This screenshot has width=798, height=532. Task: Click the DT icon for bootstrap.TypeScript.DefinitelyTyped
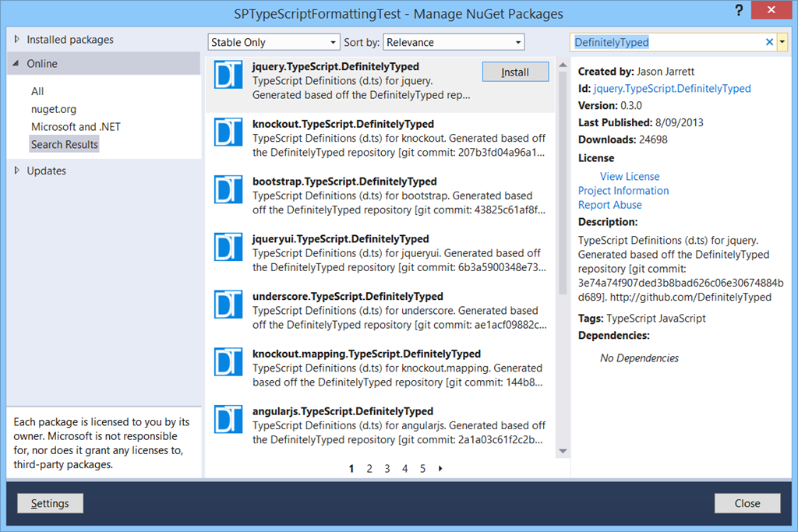(228, 190)
